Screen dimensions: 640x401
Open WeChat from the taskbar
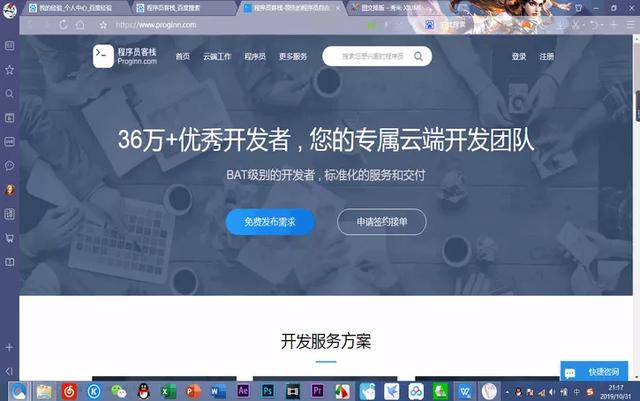coord(119,390)
